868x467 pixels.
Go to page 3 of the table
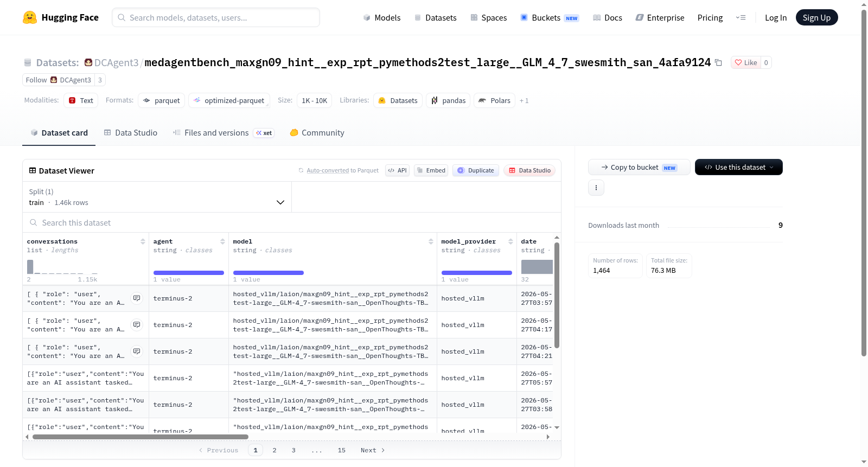pos(293,450)
